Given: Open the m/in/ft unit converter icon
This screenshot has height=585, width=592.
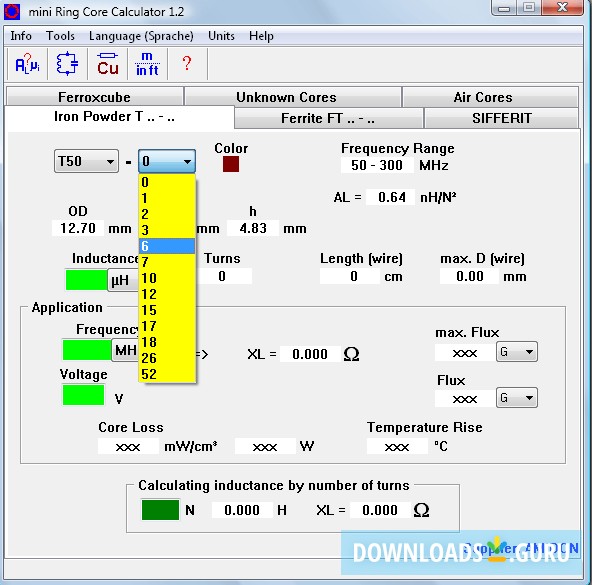Looking at the screenshot, I should [147, 64].
